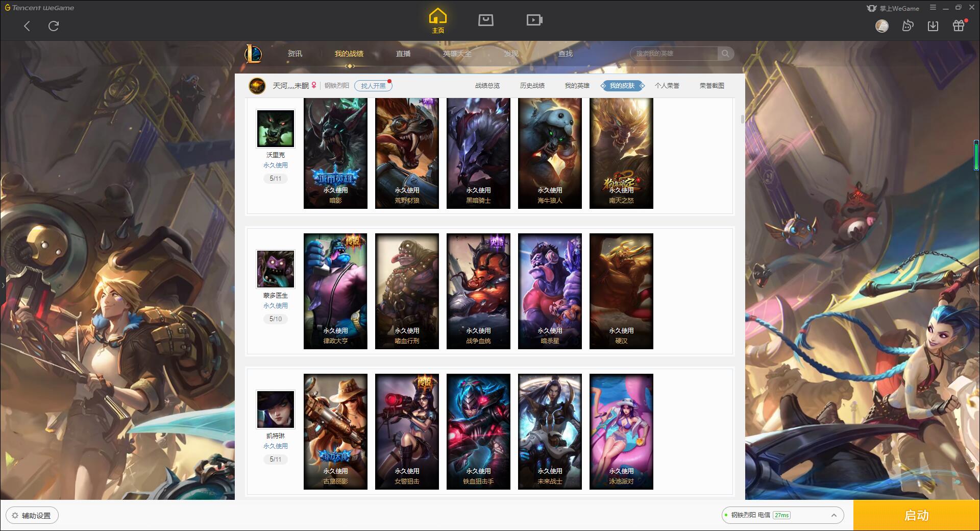Screen dimensions: 980x531
Task: Select the 我的皮肤 sub-tab
Action: (622, 86)
